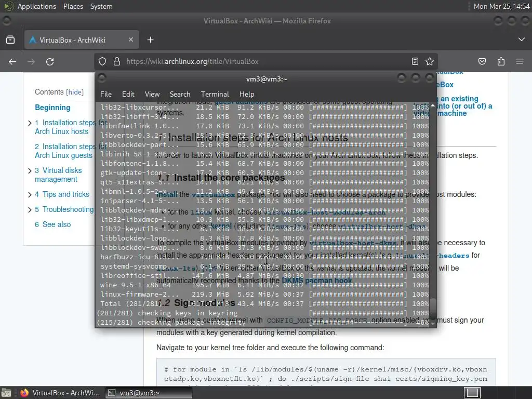Click the clock Mon Mar 25, 14:54
Viewport: 532px width, 399px height.
(501, 6)
